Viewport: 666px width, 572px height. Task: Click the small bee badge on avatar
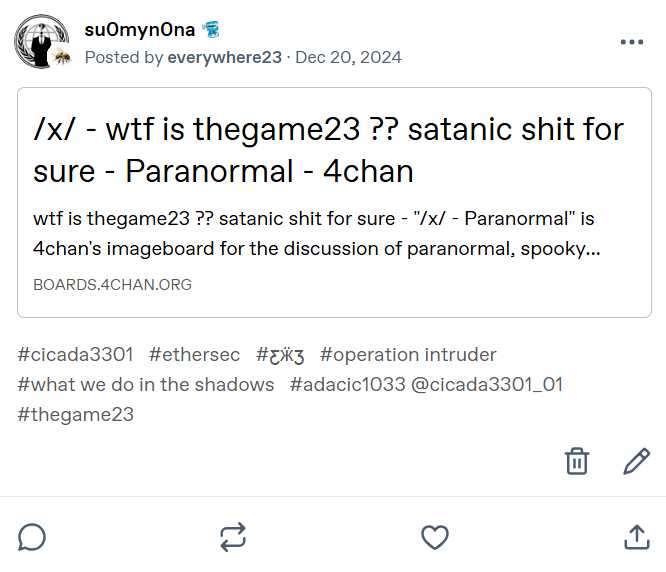click(62, 56)
